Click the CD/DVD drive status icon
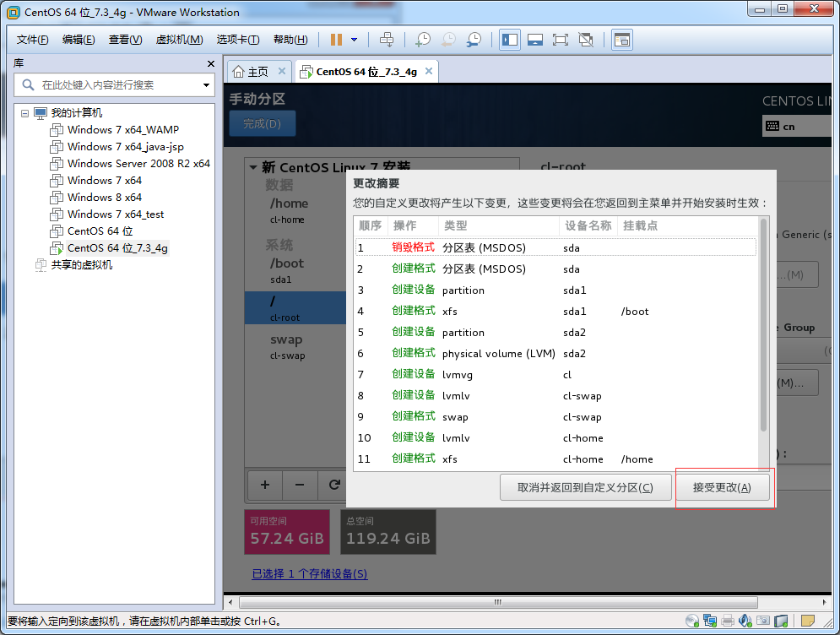 pos(692,621)
